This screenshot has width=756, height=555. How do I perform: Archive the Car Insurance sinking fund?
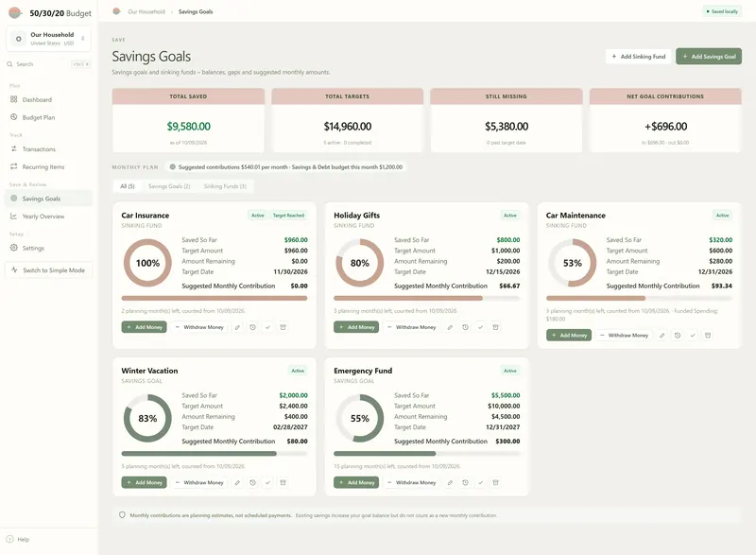[283, 327]
